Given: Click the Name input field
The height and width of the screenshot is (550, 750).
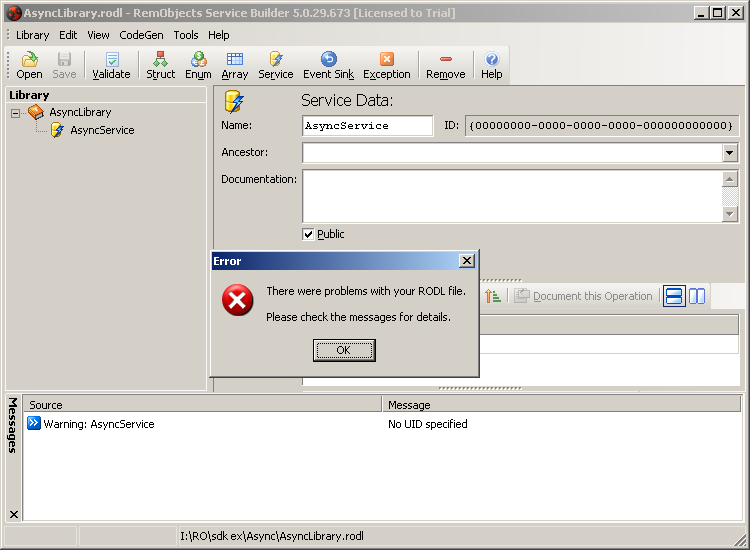Looking at the screenshot, I should click(367, 126).
